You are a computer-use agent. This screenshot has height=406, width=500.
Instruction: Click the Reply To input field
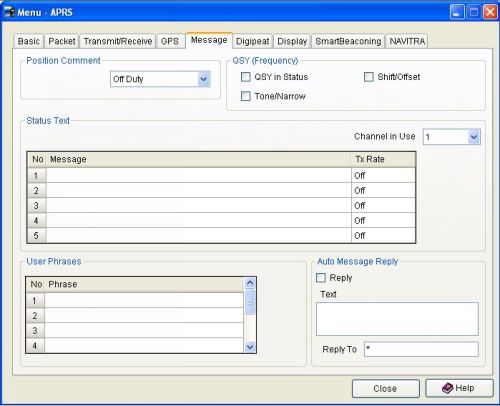(421, 349)
